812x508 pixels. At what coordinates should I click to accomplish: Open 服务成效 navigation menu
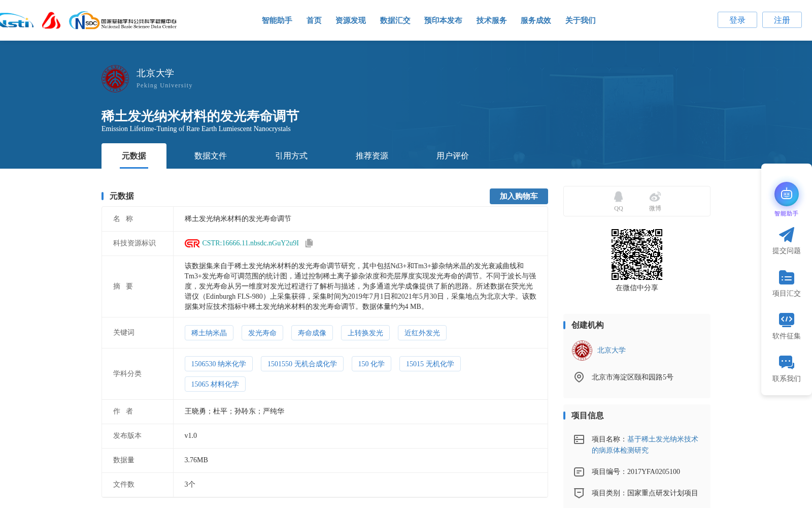click(536, 20)
